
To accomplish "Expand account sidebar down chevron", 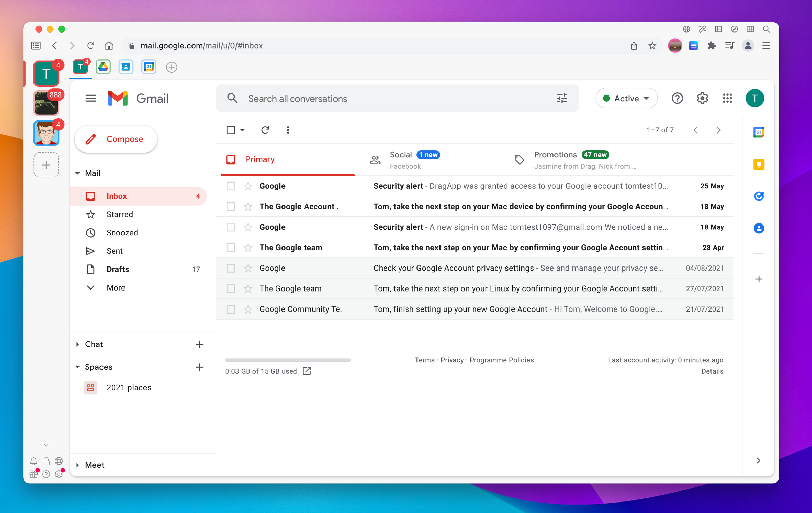I will [46, 445].
